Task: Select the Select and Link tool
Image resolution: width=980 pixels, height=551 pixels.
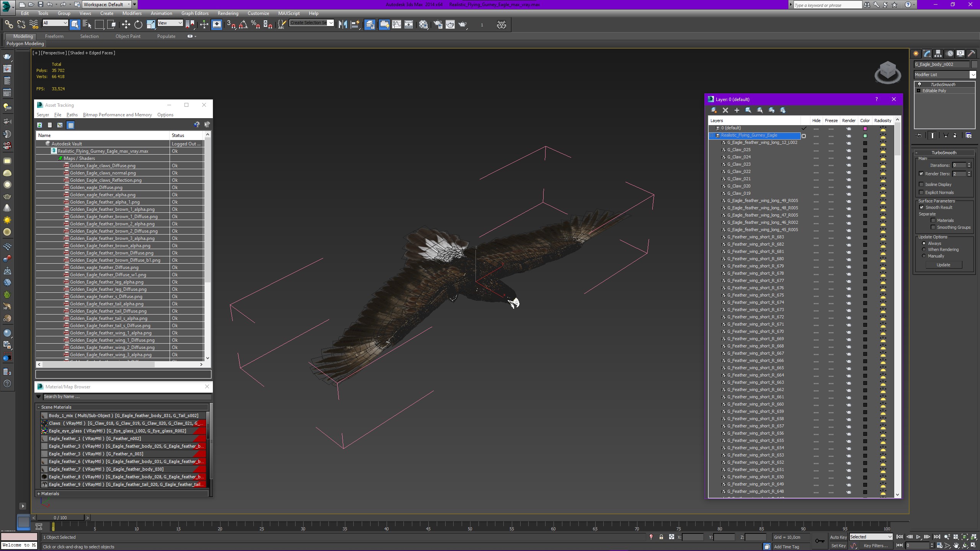Action: pos(8,24)
